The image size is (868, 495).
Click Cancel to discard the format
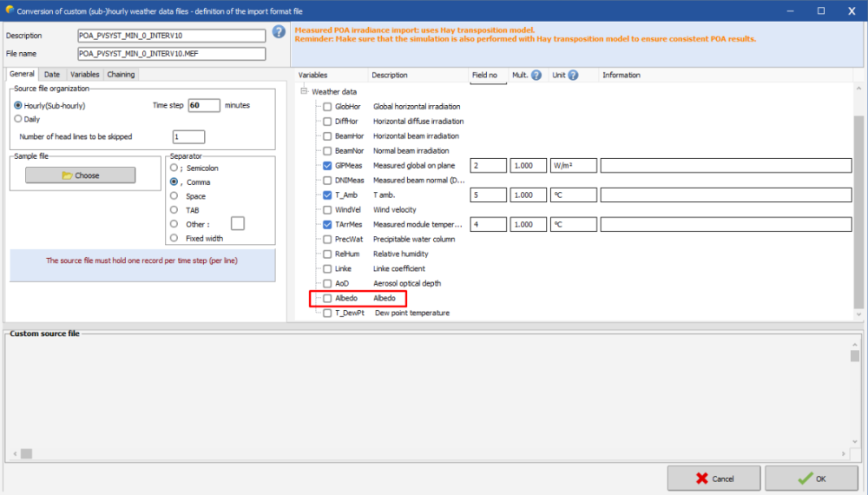point(713,478)
